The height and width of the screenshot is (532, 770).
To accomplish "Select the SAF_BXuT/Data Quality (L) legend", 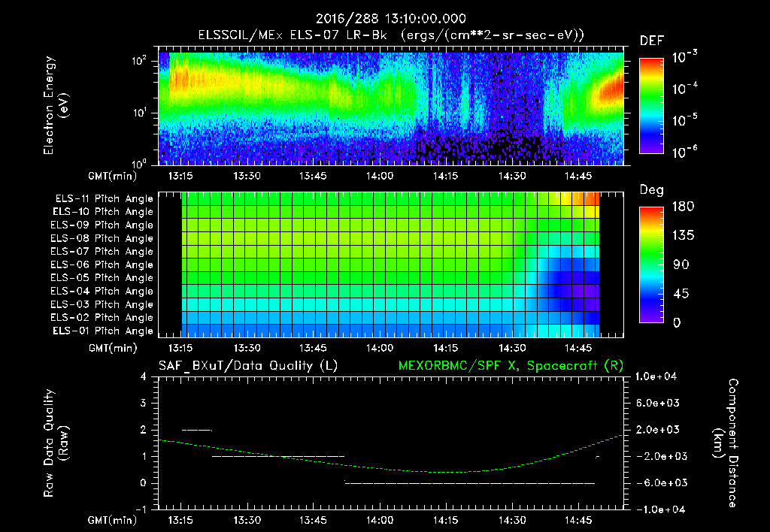I will [248, 366].
